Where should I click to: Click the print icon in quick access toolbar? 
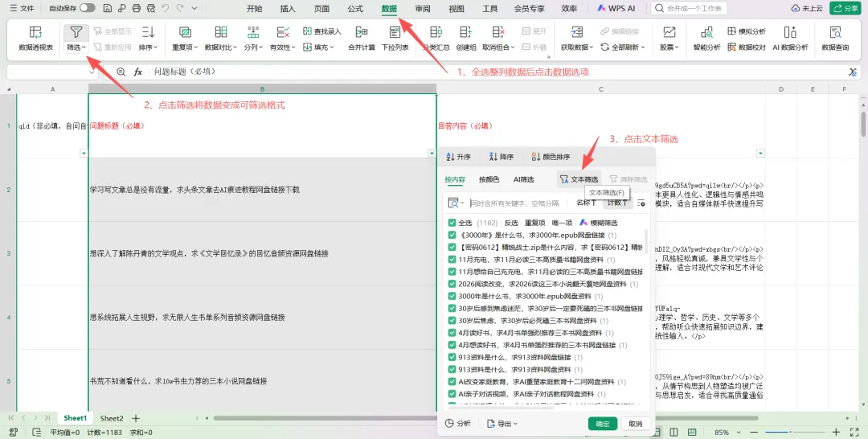click(136, 8)
